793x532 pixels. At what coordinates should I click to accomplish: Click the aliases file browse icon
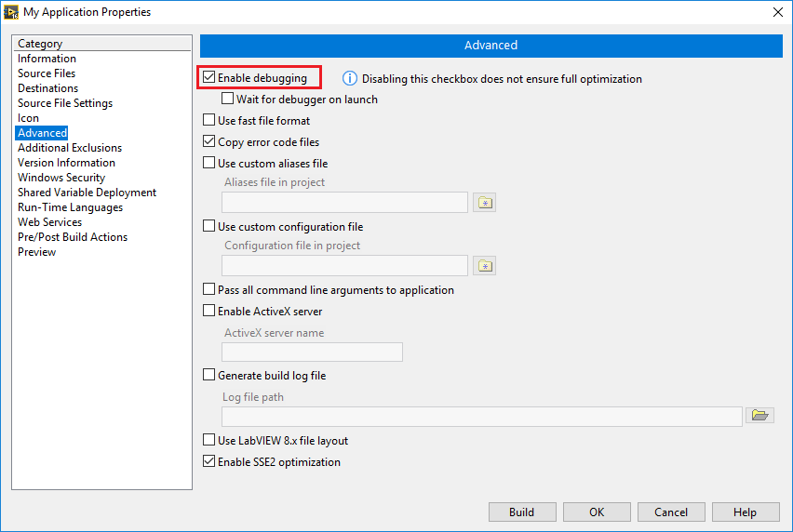[484, 203]
